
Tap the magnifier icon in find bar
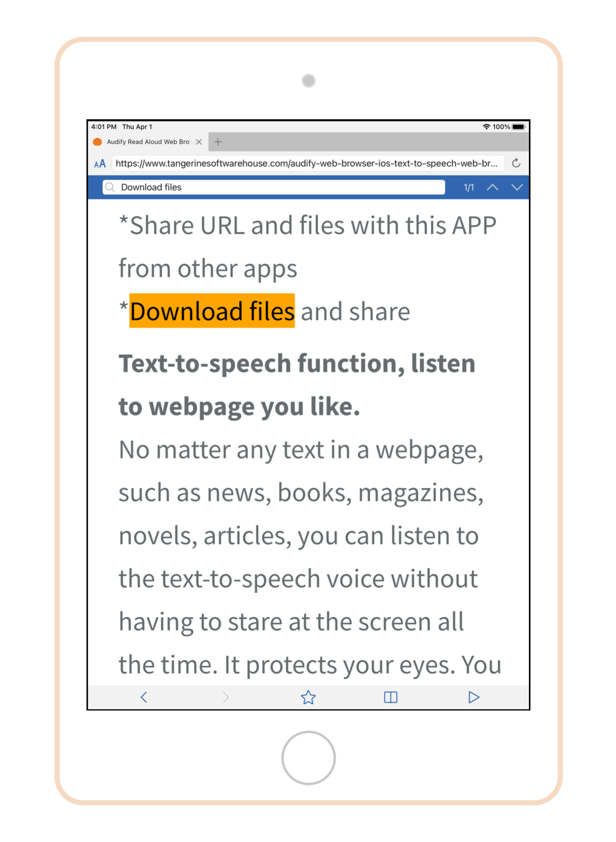[x=110, y=187]
